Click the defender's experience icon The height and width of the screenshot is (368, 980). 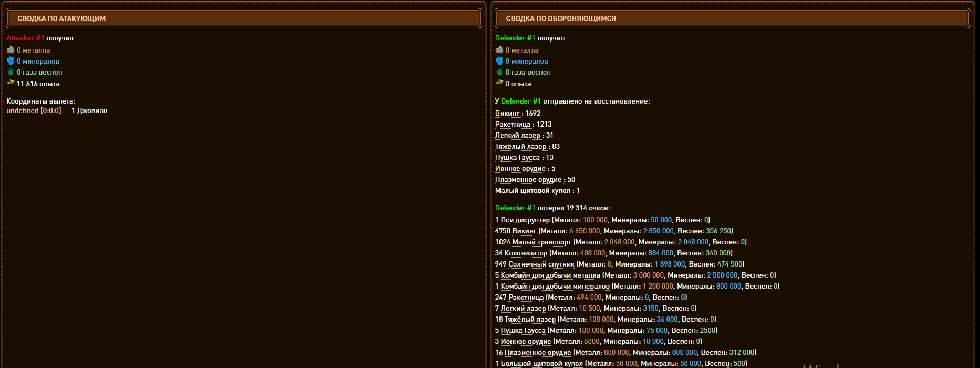coord(499,83)
